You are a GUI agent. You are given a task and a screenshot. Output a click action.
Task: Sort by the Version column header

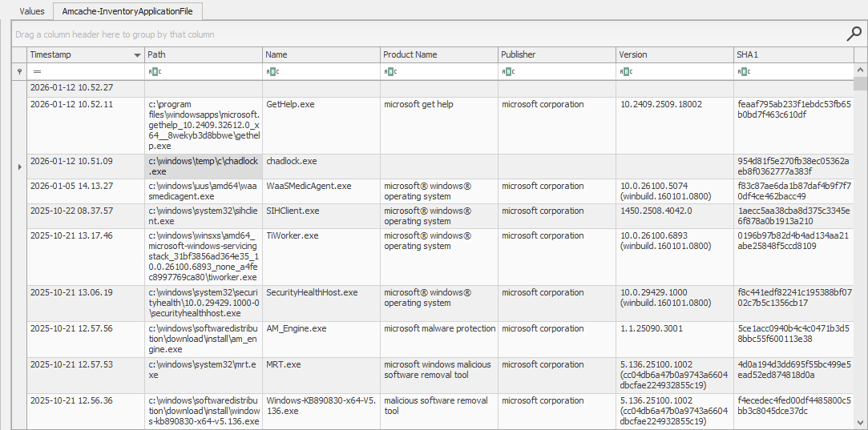click(676, 54)
